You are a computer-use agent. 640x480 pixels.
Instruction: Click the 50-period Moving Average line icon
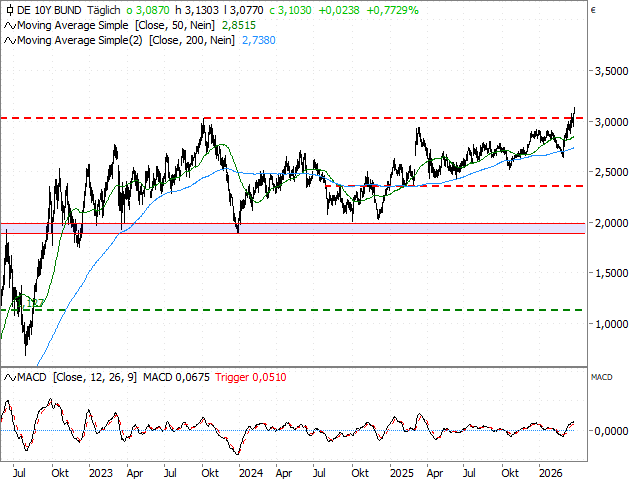[9, 25]
